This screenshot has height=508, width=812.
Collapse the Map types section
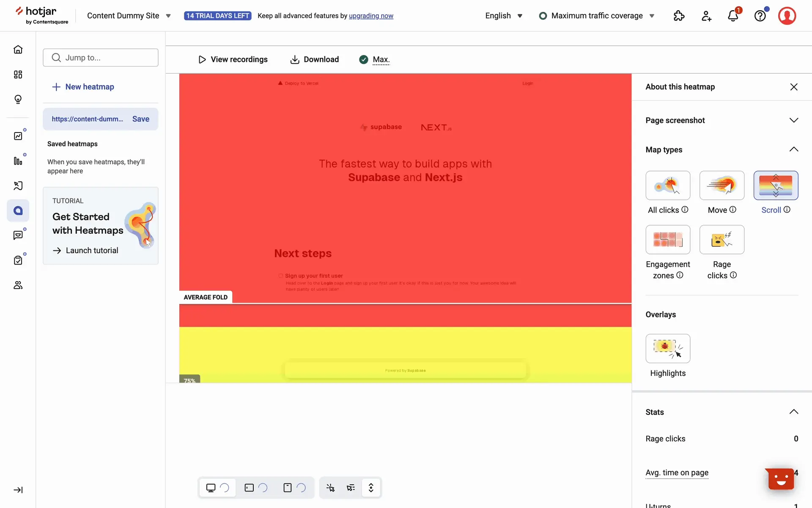pos(793,149)
